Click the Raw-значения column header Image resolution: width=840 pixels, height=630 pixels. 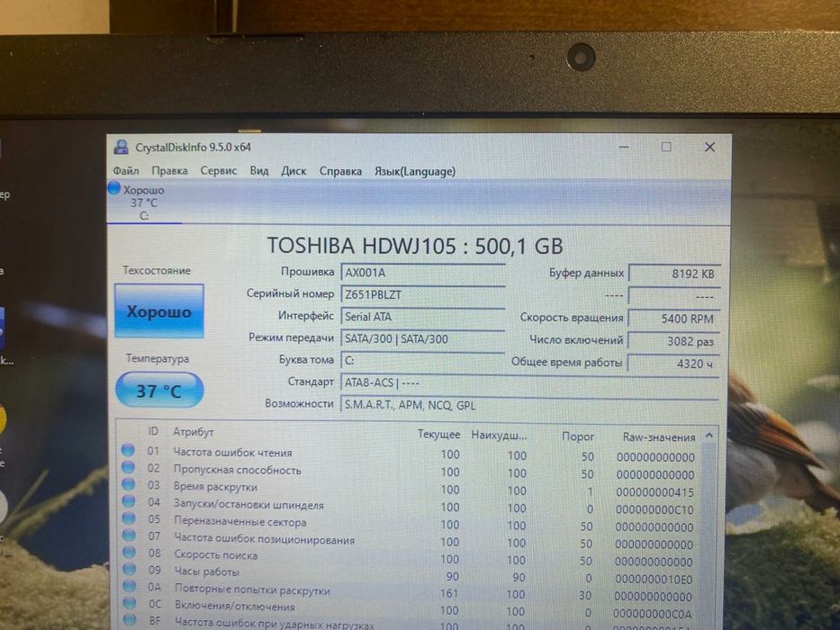(659, 437)
